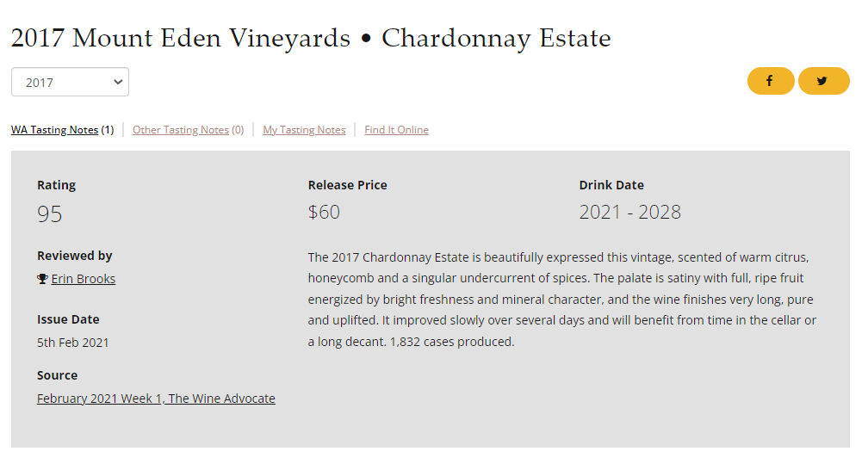
Task: Open the 2017 vintage dropdown
Action: [70, 83]
